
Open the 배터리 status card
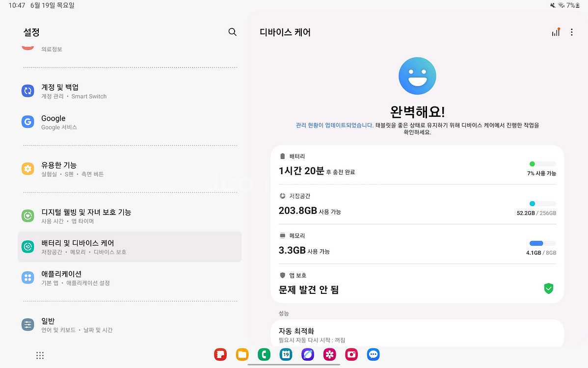[x=417, y=164]
